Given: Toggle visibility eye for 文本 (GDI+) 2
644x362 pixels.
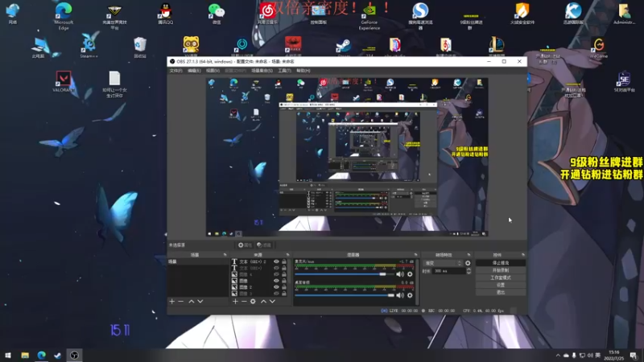Looking at the screenshot, I should tap(276, 261).
